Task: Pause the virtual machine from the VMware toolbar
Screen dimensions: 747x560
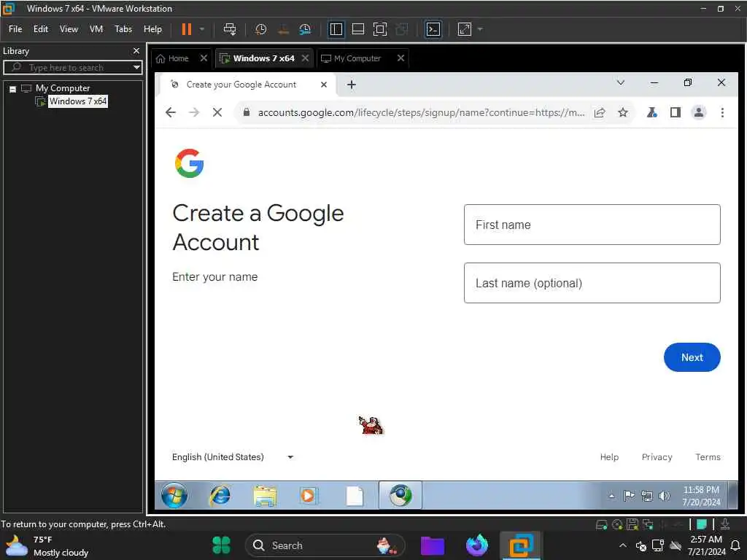Action: point(186,29)
